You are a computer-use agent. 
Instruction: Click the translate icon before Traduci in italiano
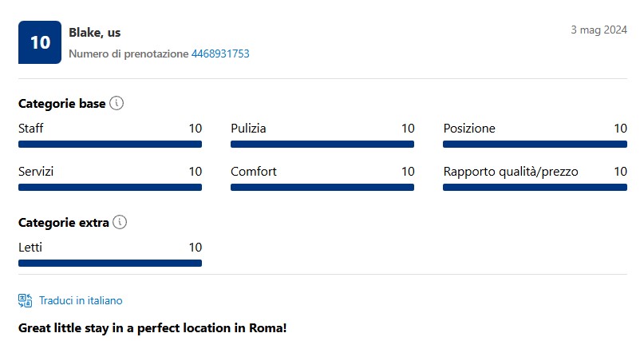[25, 301]
